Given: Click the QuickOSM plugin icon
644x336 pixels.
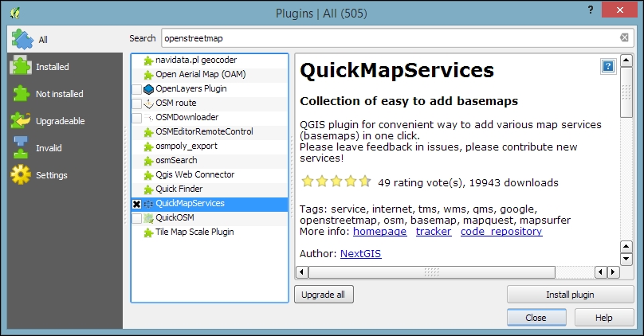Looking at the screenshot, I should pyautogui.click(x=148, y=218).
